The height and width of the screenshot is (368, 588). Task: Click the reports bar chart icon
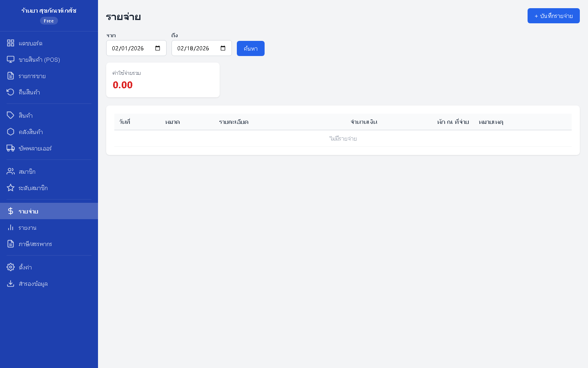(11, 227)
